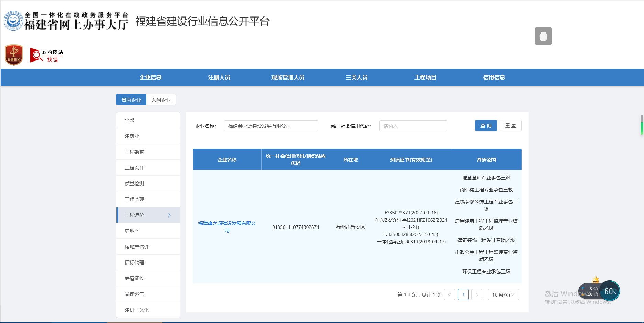The image size is (644, 323).
Task: Select page 1 in pagination
Action: click(x=463, y=294)
